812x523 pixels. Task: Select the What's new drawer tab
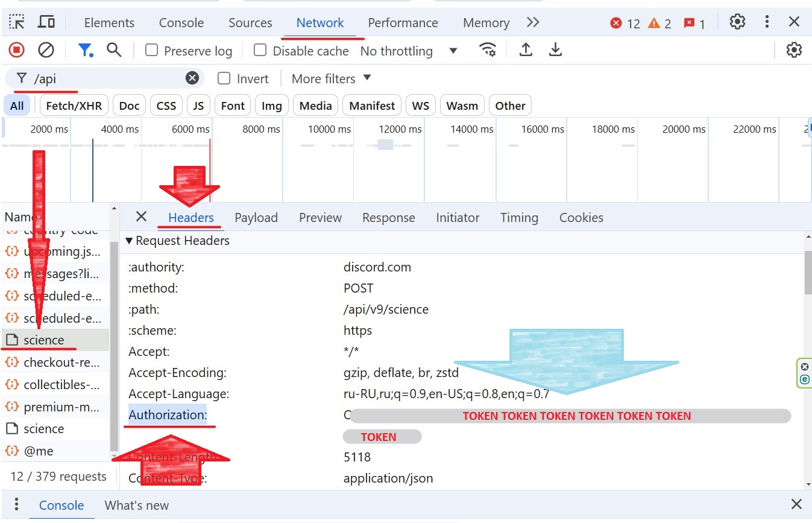pos(137,506)
